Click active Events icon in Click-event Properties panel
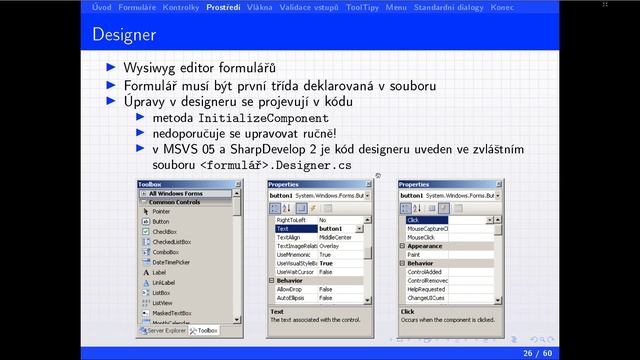 point(444,209)
